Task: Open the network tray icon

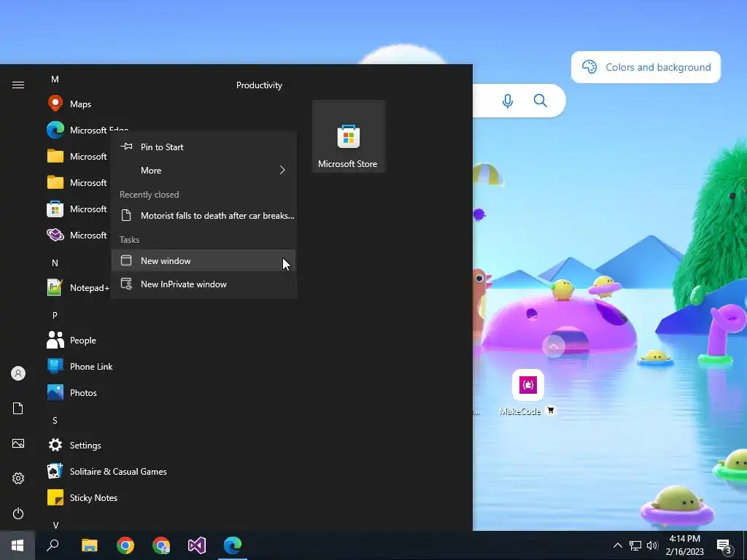Action: (635, 545)
